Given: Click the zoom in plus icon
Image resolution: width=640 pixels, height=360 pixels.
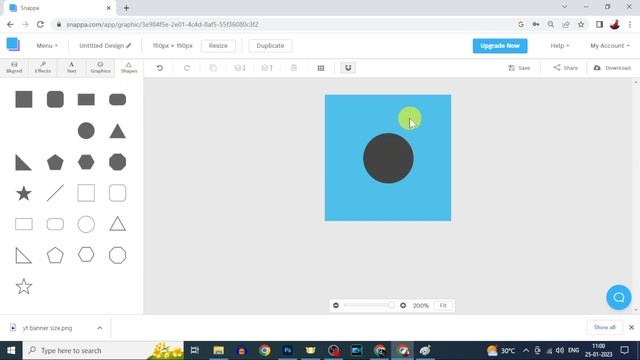Looking at the screenshot, I should click(x=403, y=305).
